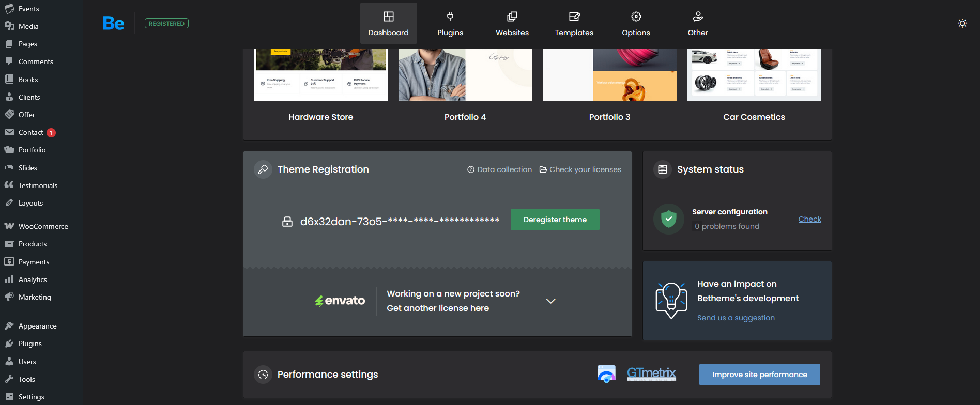The height and width of the screenshot is (405, 980).
Task: Open the GTmetrix logo link
Action: (x=651, y=374)
